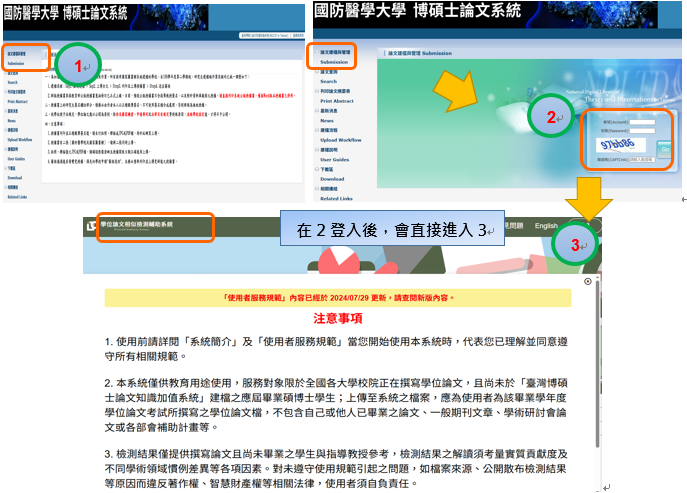Image resolution: width=687 pixels, height=493 pixels.
Task: Open User Guides in right window's sidebar
Action: point(335,160)
